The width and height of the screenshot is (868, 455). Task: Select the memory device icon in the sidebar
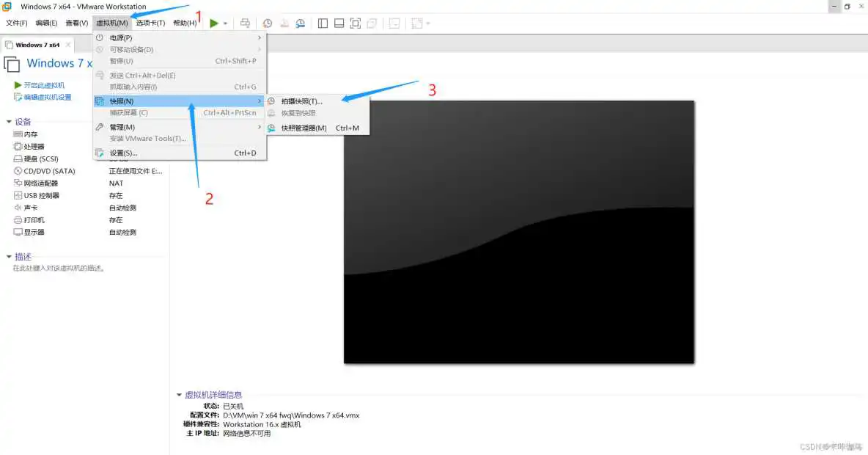pos(17,134)
